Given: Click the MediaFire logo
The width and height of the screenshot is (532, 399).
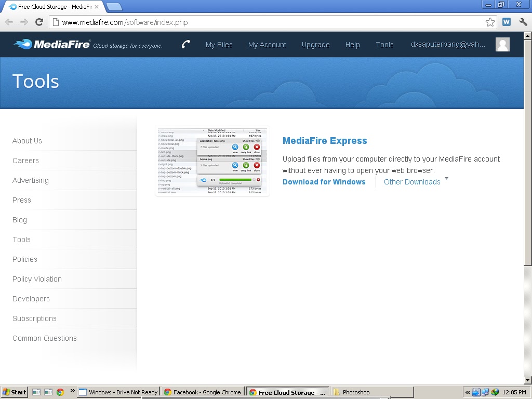Looking at the screenshot, I should pyautogui.click(x=51, y=44).
